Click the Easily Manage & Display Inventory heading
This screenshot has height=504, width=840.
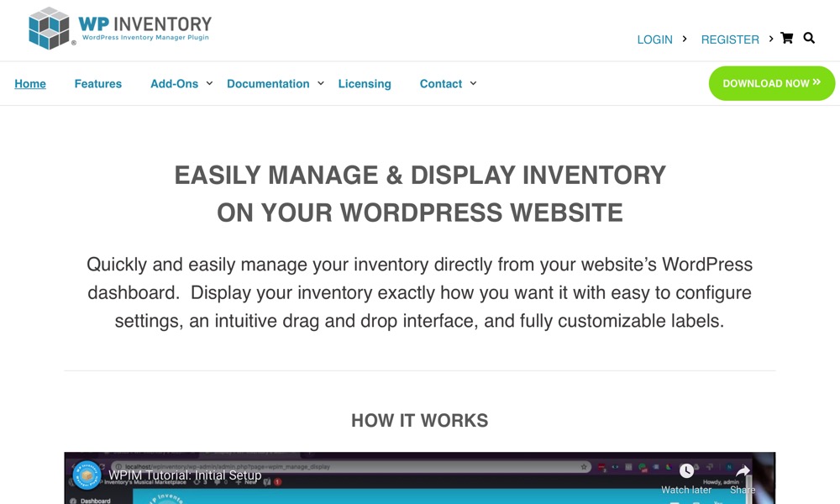[x=420, y=194]
